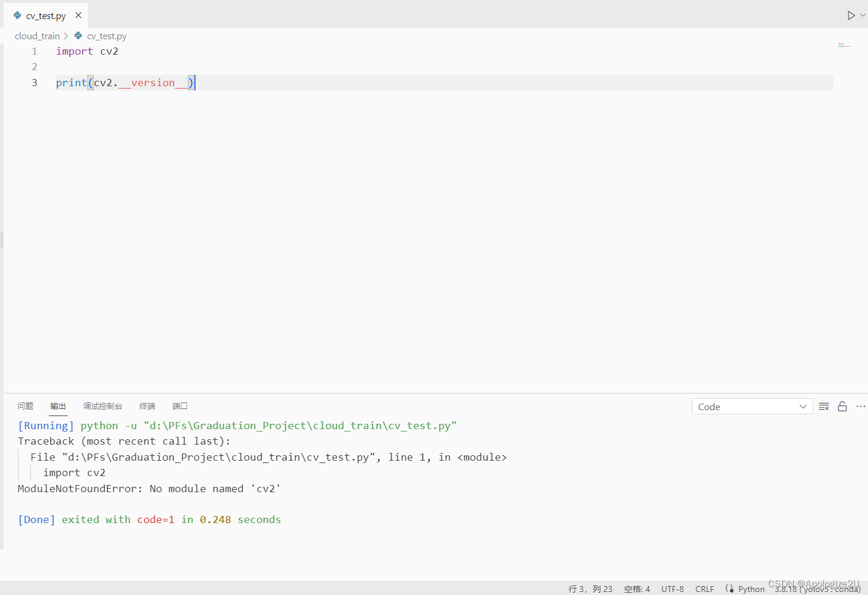
Task: Click the ModuleNotFoundError message line
Action: pos(149,489)
